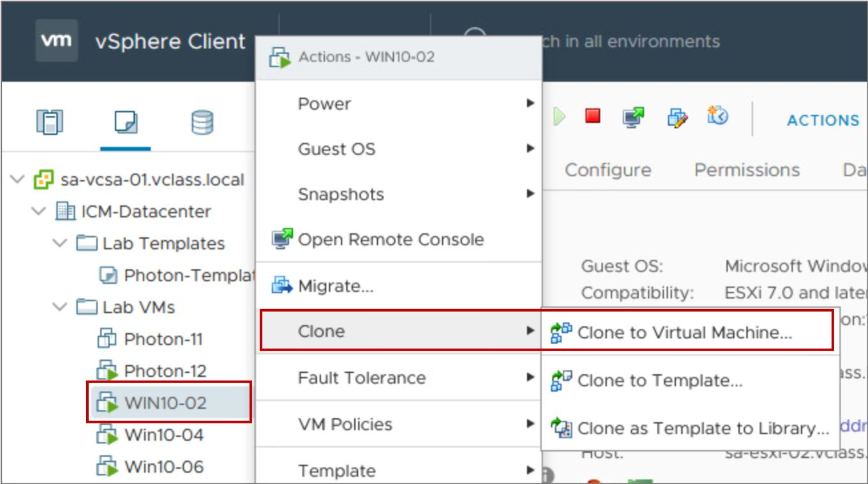This screenshot has width=868, height=484.
Task: Collapse the Lab Templates folder
Action: (x=60, y=243)
